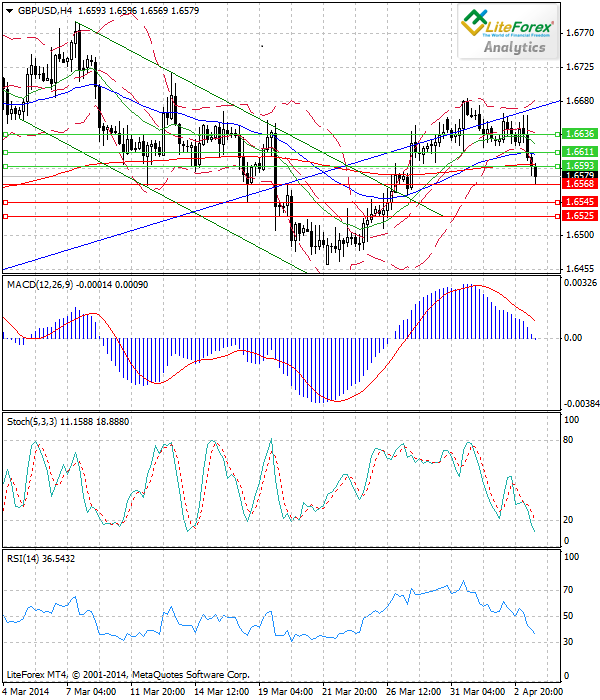
Task: Click the 1.6525 support price label
Action: (x=579, y=215)
